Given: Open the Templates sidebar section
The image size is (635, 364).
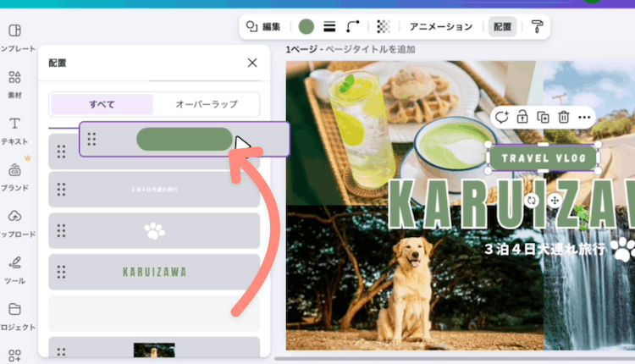Looking at the screenshot, I should click(15, 37).
